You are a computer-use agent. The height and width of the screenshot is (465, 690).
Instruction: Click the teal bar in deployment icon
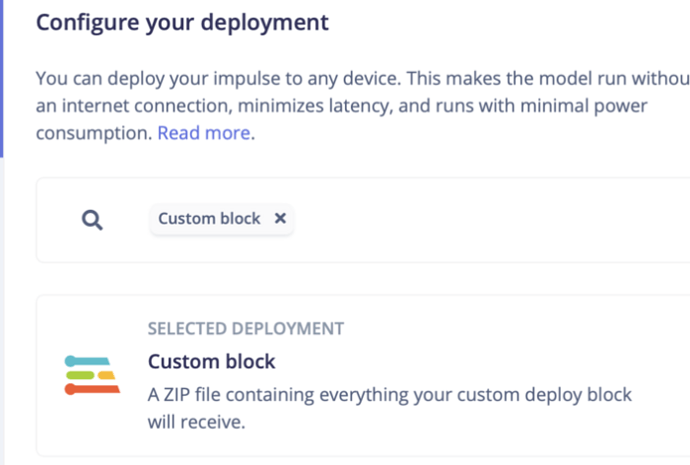[86, 360]
